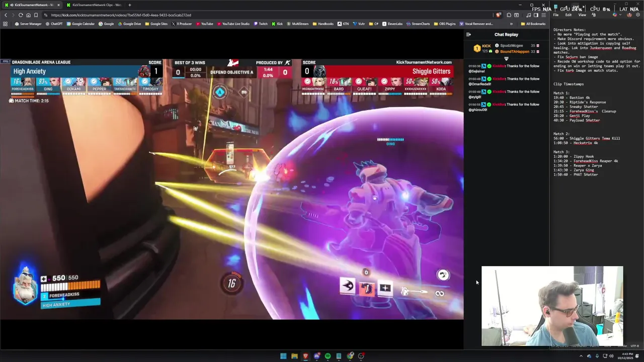Bookmark this page with the bookmark icon
Screen dimensions: 644x362
(36, 15)
